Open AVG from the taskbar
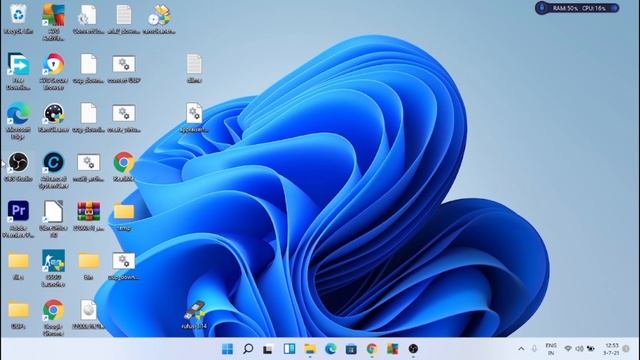The width and height of the screenshot is (640, 360). [393, 349]
